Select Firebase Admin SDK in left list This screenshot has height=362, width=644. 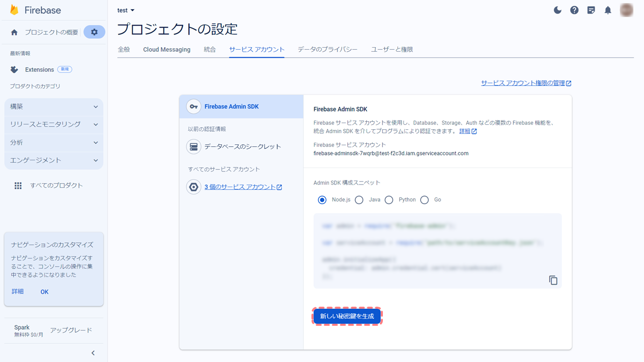242,107
